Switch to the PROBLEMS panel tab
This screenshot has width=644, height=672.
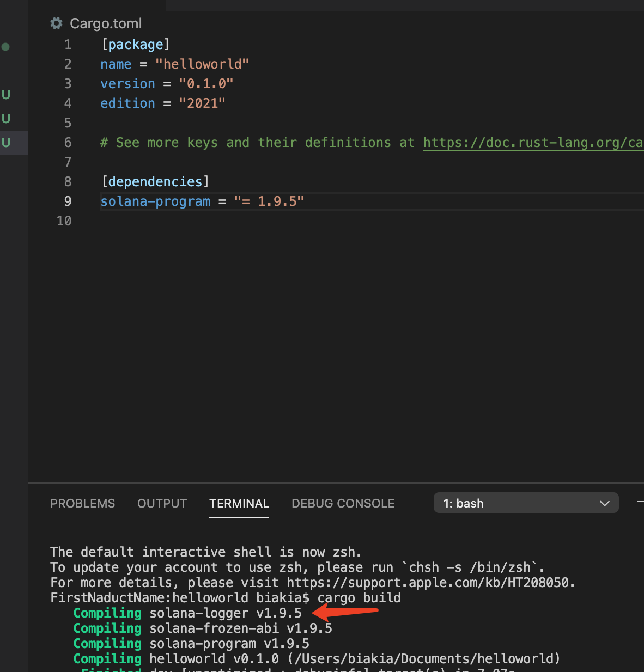pos(83,503)
